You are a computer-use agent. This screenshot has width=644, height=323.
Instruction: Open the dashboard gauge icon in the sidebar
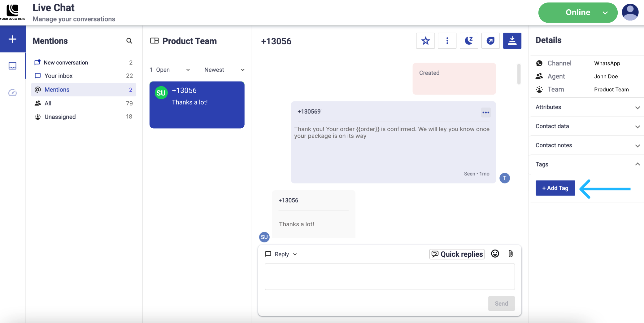click(12, 92)
